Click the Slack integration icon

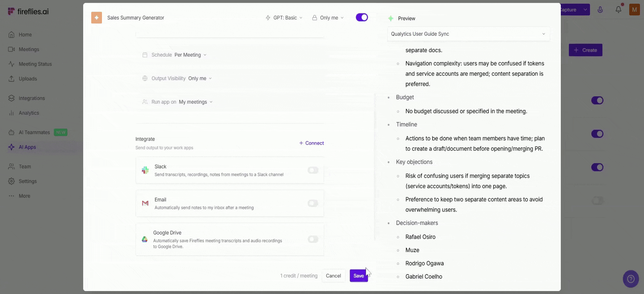145,170
